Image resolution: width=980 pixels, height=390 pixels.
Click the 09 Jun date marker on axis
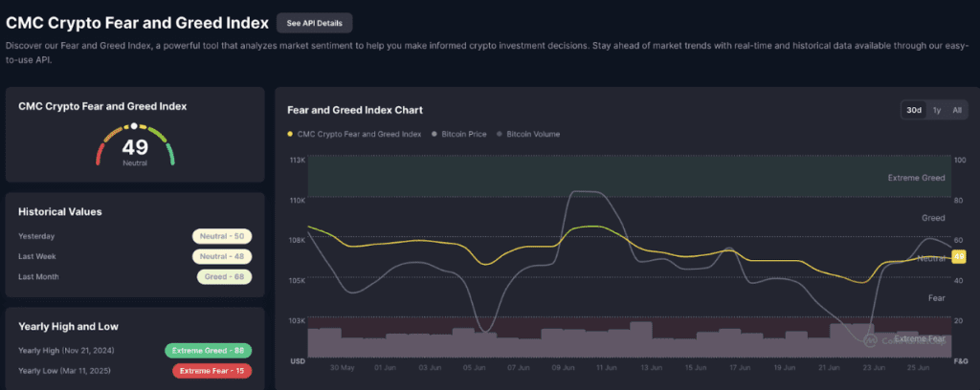[x=563, y=367]
